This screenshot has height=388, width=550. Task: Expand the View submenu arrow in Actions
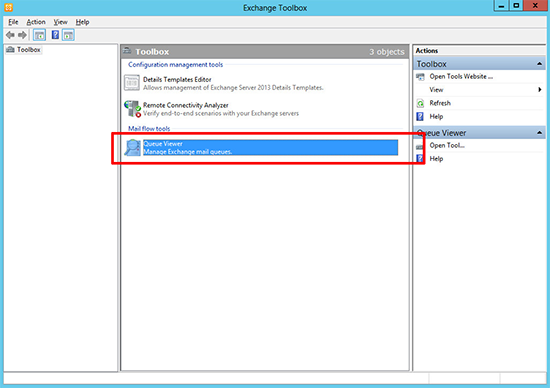tap(540, 90)
